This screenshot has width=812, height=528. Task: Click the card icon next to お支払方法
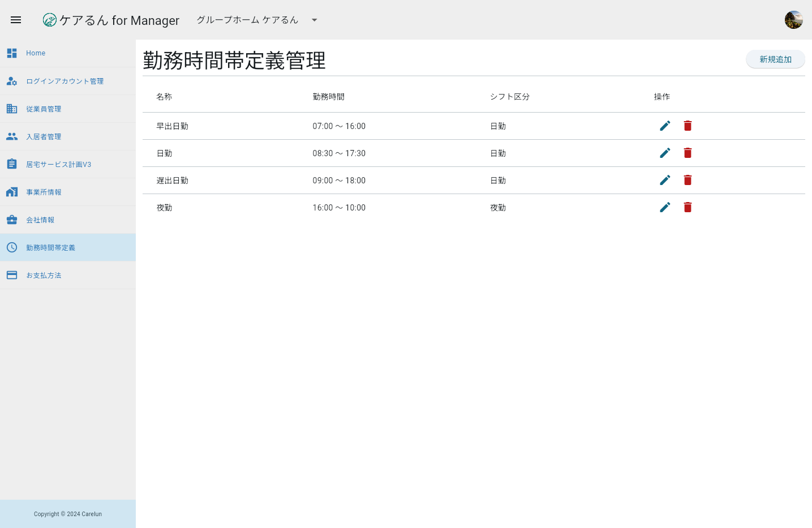point(12,275)
